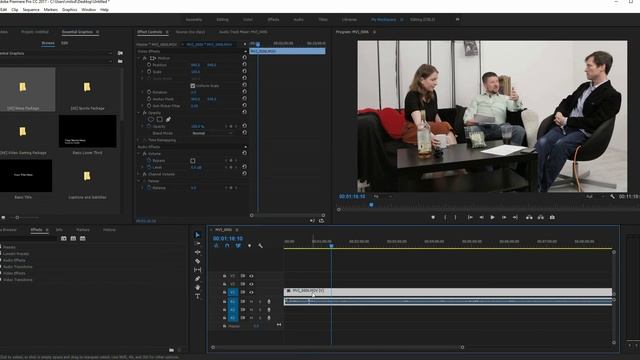640x360 pixels.
Task: Click the Extract button in Program monitor
Action: (540, 218)
